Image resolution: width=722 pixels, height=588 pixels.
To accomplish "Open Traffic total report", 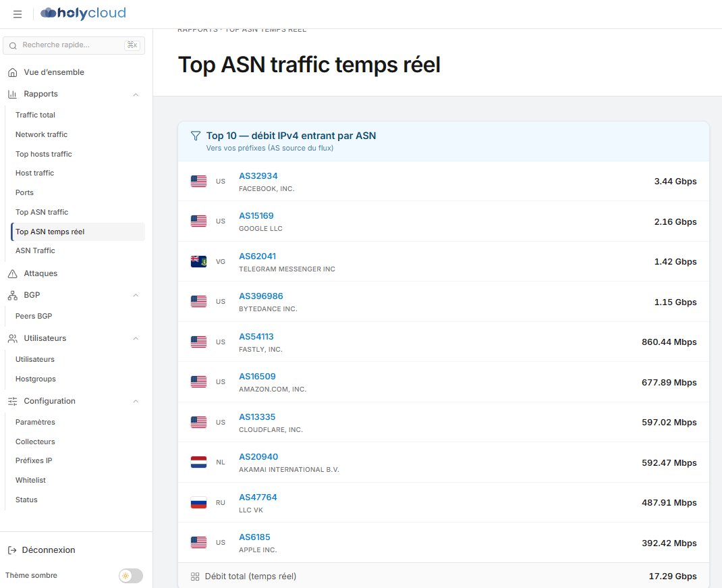I will [36, 115].
